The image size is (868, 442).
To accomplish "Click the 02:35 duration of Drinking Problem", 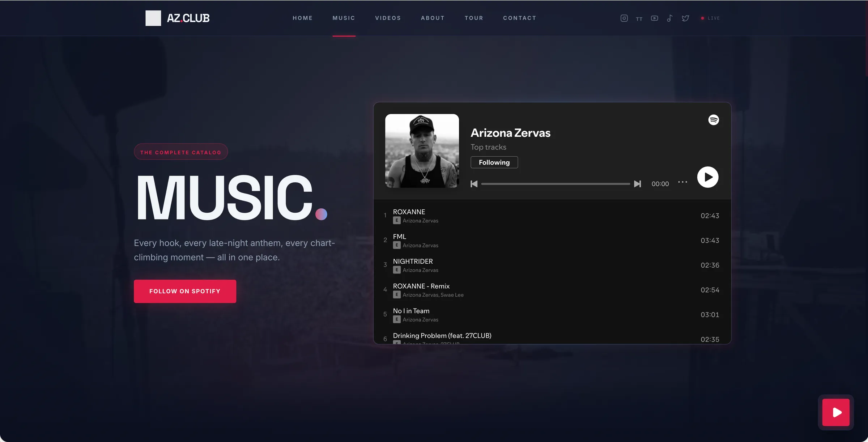I will pyautogui.click(x=710, y=339).
